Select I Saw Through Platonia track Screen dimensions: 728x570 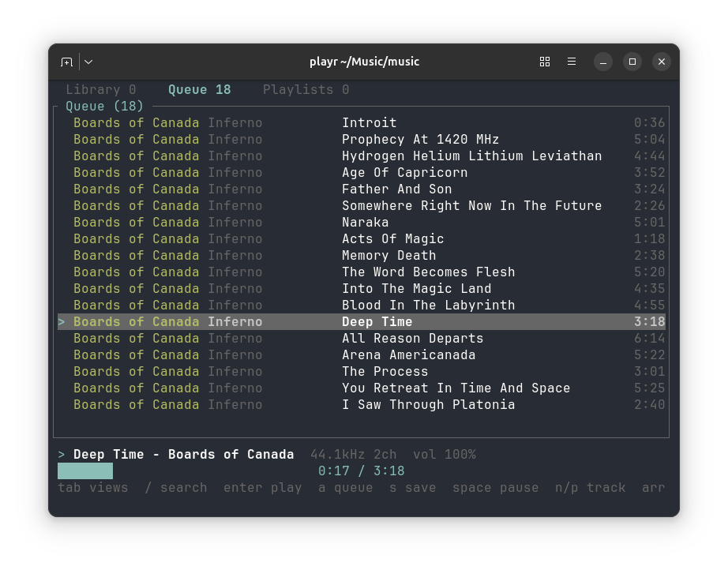tap(361, 405)
